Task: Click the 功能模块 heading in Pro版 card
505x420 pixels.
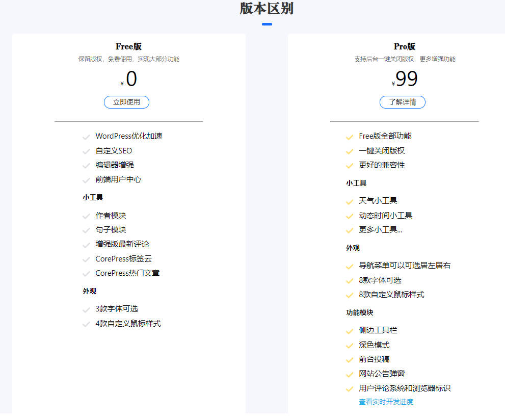Action: [x=359, y=312]
